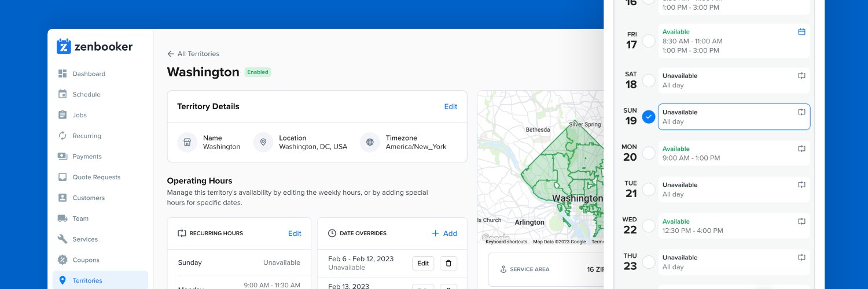The height and width of the screenshot is (289, 868).
Task: Click the map pin icon next to Location
Action: (263, 142)
